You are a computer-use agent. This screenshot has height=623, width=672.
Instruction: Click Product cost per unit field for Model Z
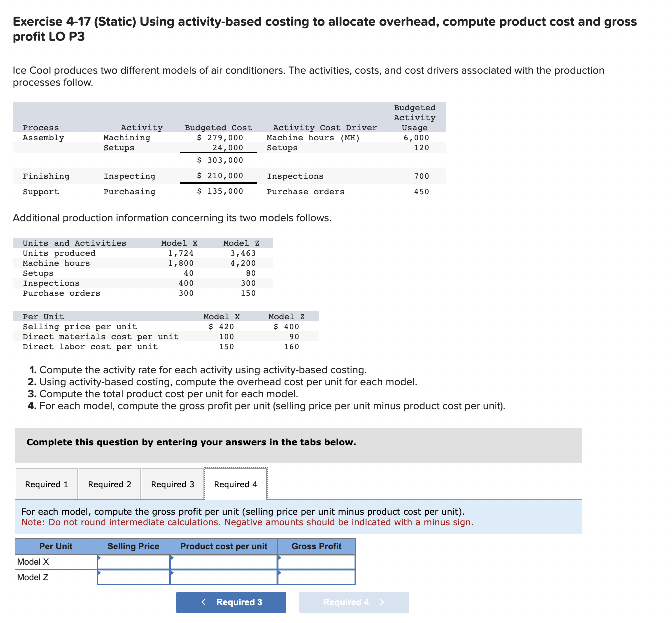223,577
